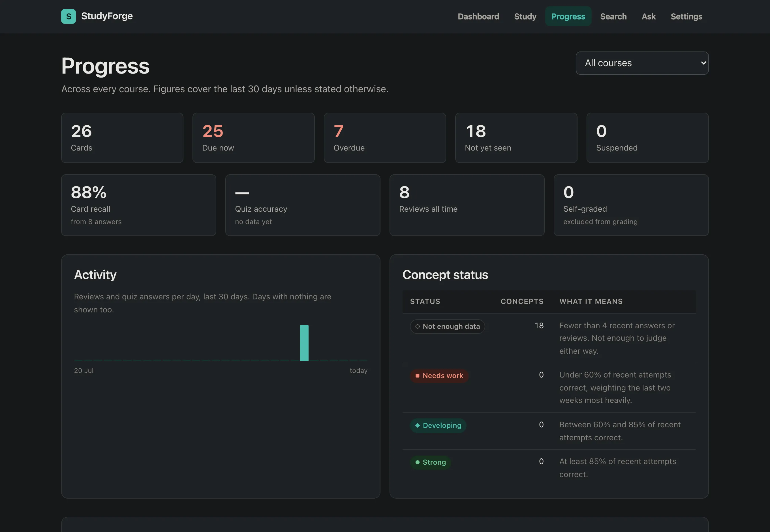Image resolution: width=770 pixels, height=532 pixels.
Task: Click the hollow circle icon in Not enough data
Action: (x=418, y=326)
